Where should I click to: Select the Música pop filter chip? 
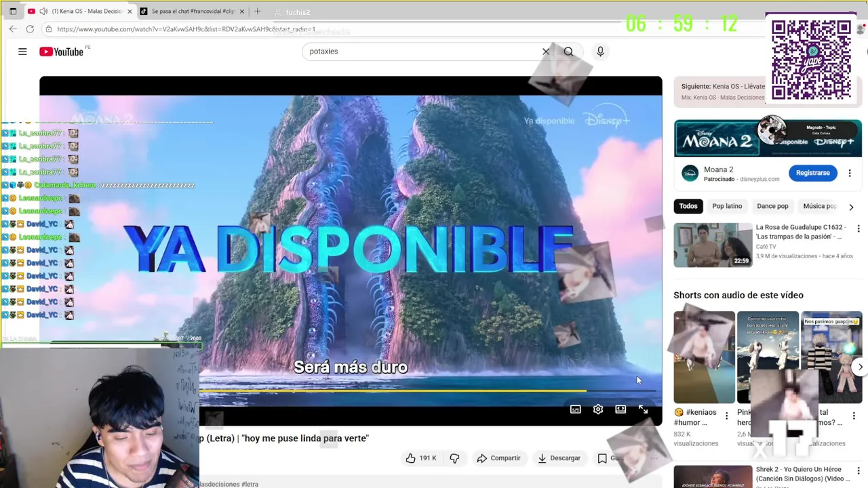point(820,206)
